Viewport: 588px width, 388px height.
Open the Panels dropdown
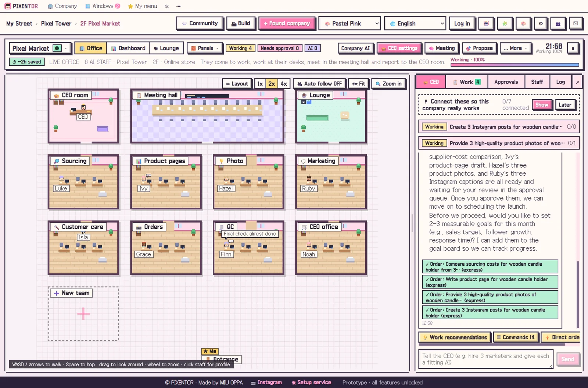coord(205,48)
